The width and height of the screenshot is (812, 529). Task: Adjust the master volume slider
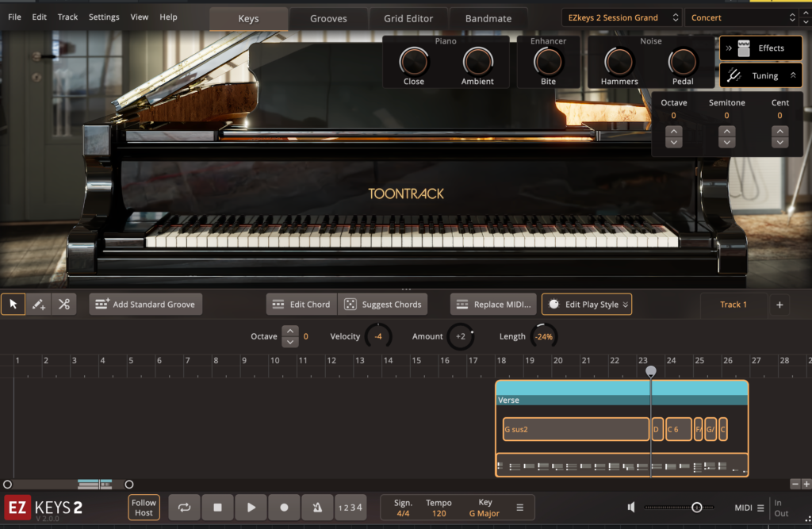pyautogui.click(x=696, y=507)
